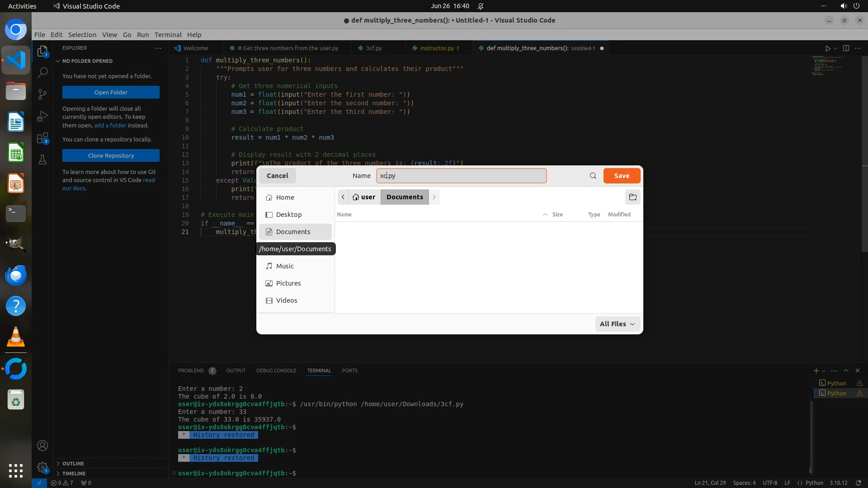Click the Cancel button in dialog
868x488 pixels.
tap(277, 176)
